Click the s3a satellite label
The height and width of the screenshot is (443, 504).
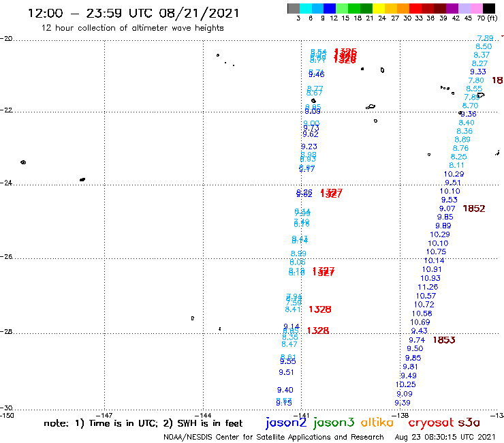pyautogui.click(x=469, y=423)
